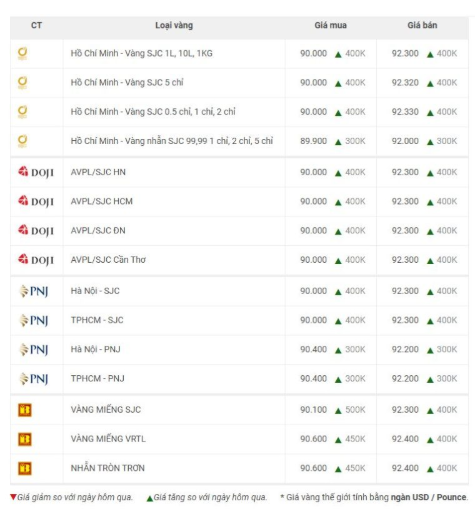Click the logo beside NHẪN TRÒN TRƠN

25,468
